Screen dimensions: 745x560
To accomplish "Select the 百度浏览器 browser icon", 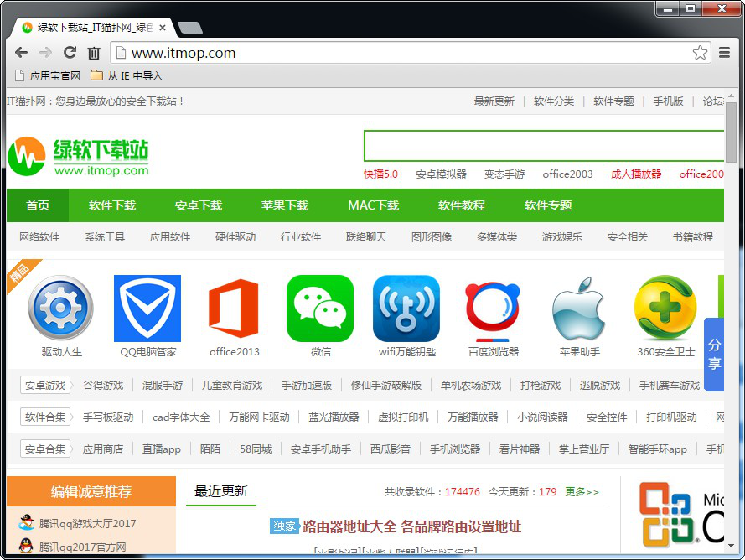I will pyautogui.click(x=492, y=309).
